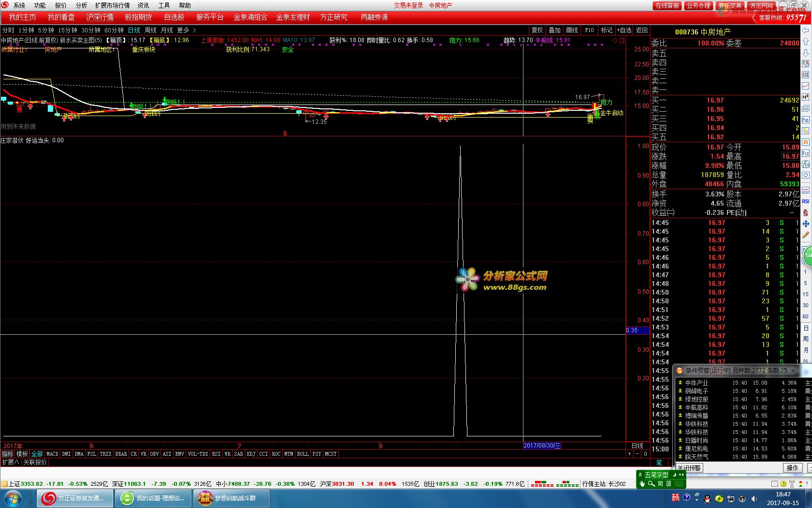Select 中体产业 row in alert list
This screenshot has width=812, height=508.
[x=744, y=383]
